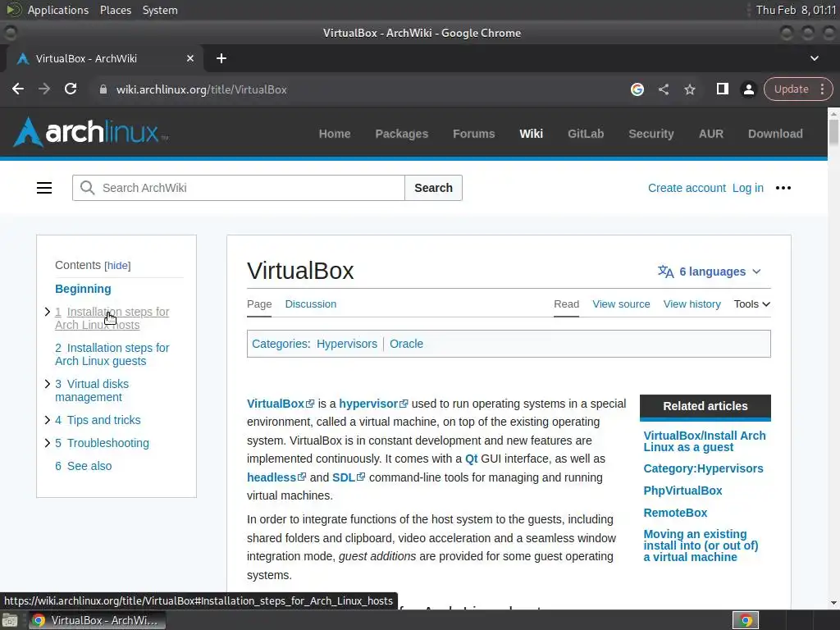Open the tab search chevron in tab strip
The height and width of the screenshot is (630, 840).
click(x=815, y=58)
